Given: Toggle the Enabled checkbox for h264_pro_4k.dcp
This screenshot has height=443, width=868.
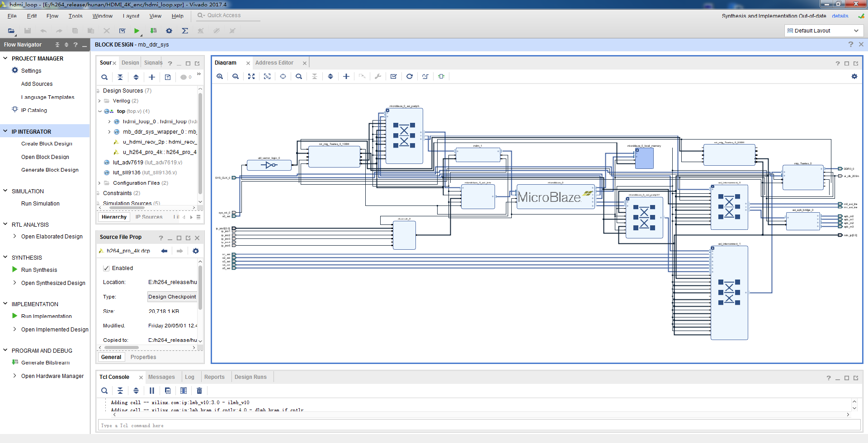Looking at the screenshot, I should (106, 268).
